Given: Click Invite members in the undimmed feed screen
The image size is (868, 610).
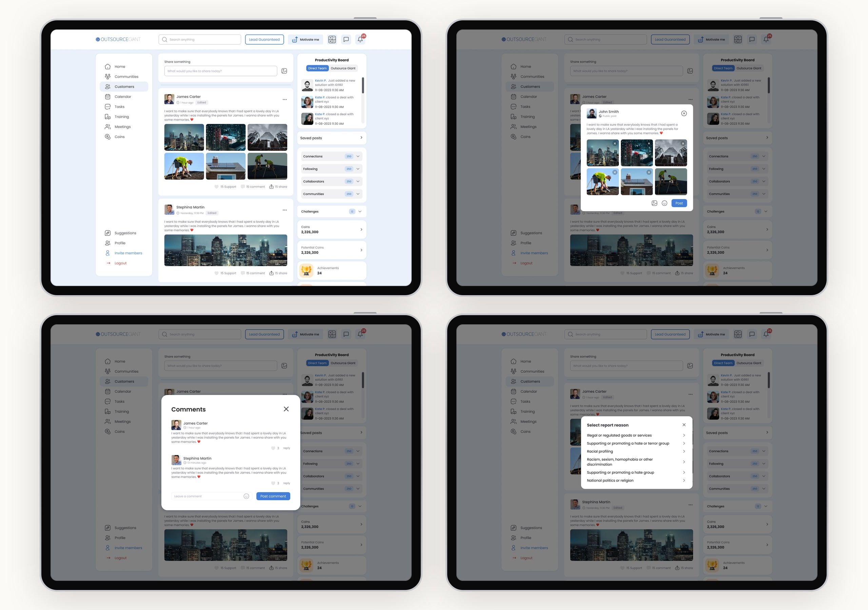Looking at the screenshot, I should pyautogui.click(x=124, y=253).
